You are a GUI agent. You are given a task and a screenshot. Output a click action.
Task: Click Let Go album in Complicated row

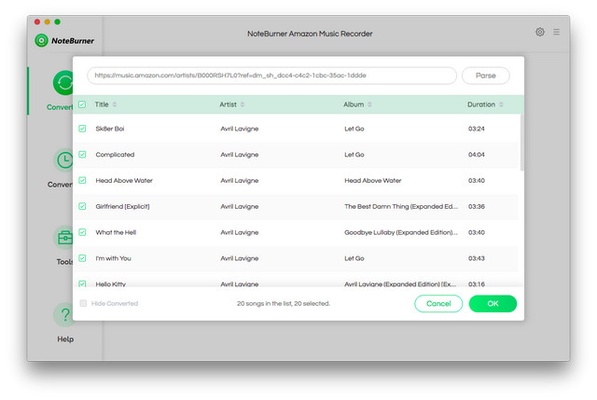pyautogui.click(x=354, y=155)
